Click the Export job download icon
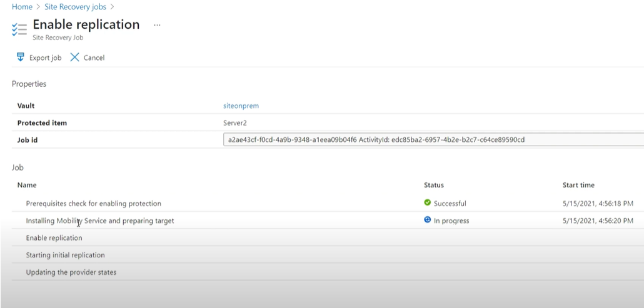This screenshot has height=308, width=644. click(20, 57)
